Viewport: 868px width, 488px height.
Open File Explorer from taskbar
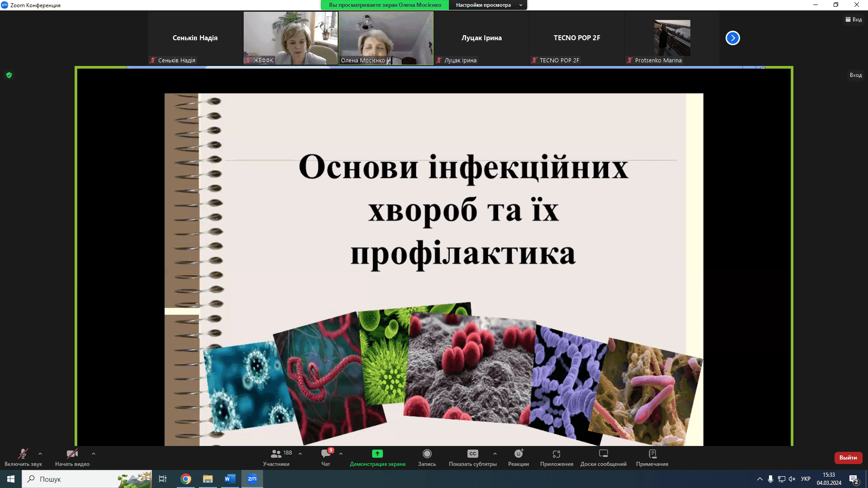pyautogui.click(x=208, y=479)
